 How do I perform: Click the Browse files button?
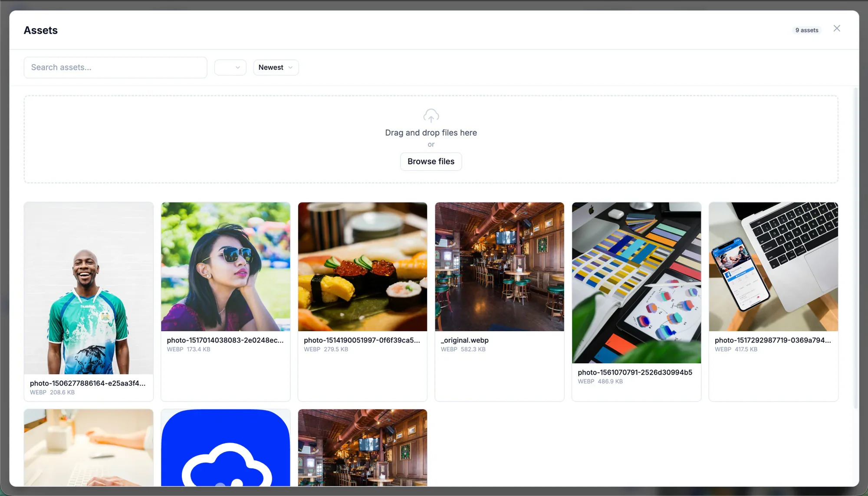[x=431, y=162]
